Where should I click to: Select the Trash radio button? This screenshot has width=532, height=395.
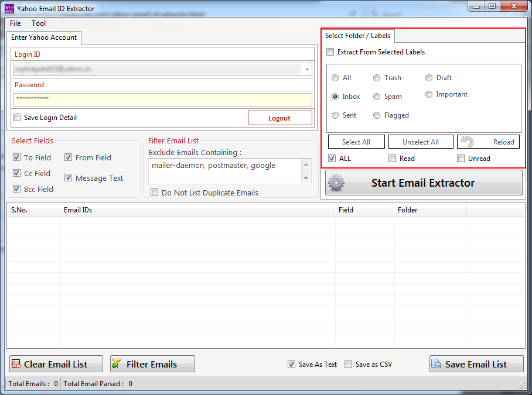pyautogui.click(x=377, y=78)
